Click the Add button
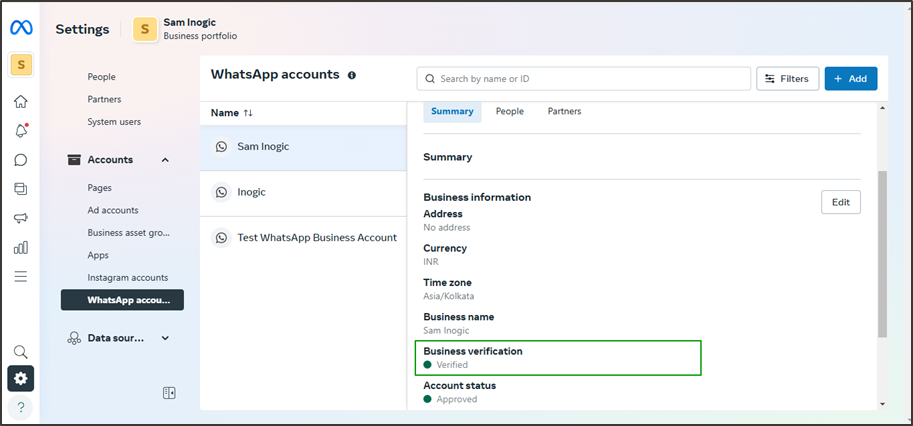The height and width of the screenshot is (426, 913). point(851,79)
